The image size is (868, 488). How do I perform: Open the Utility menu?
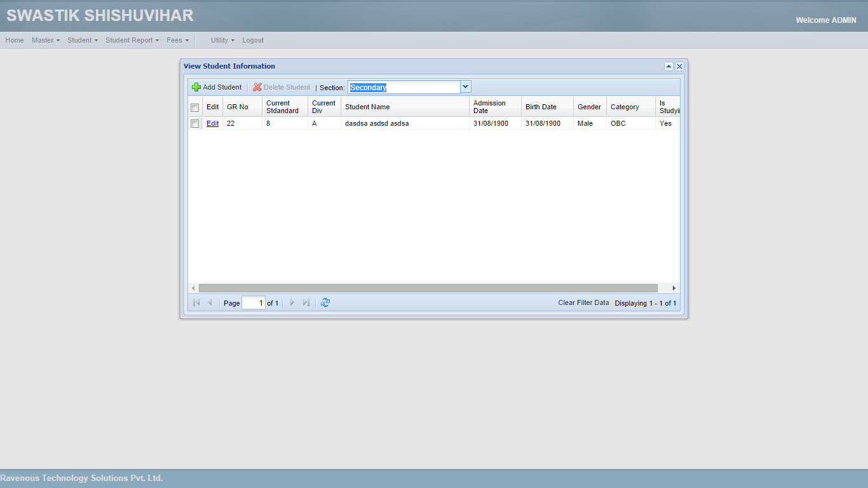point(222,40)
